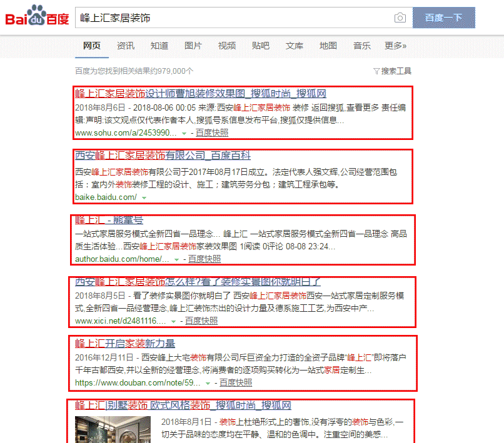Image resolution: width=504 pixels, height=443 pixels.
Task: Open the 知道 tab
Action: 159,46
